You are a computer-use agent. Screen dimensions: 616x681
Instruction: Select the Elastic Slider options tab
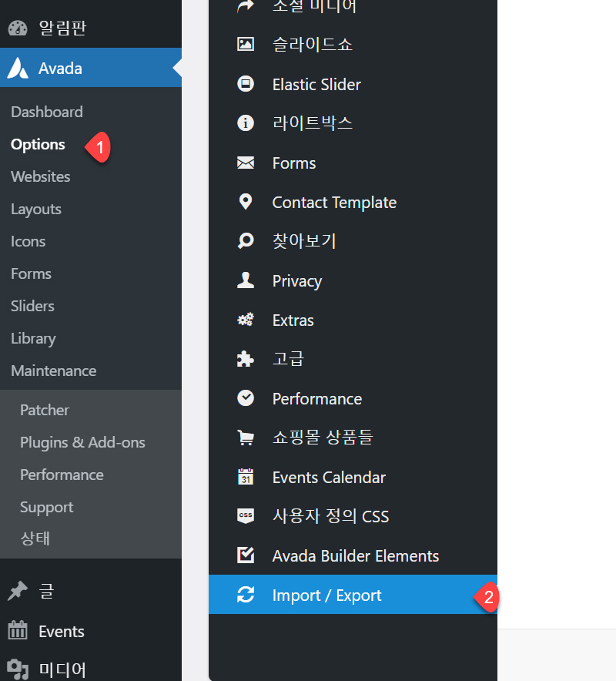pos(353,84)
